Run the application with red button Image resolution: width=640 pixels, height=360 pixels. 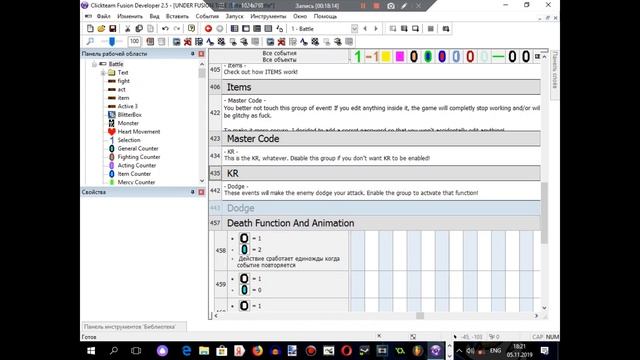[x=208, y=29]
